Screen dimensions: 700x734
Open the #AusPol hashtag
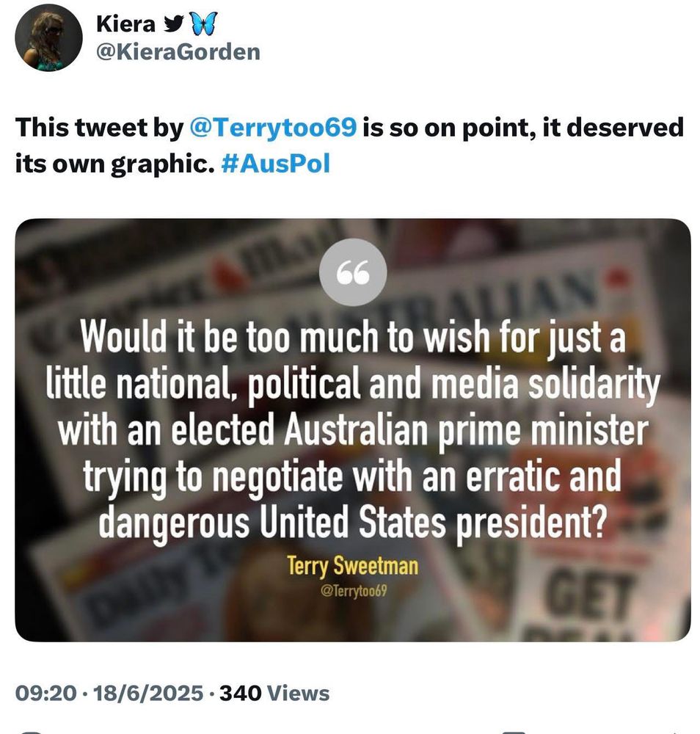[x=275, y=164]
